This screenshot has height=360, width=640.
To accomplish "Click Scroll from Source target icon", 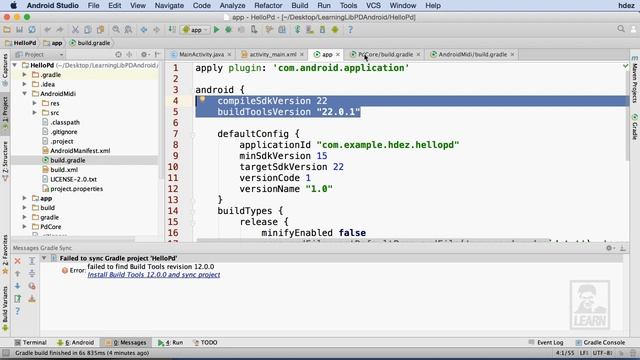I will click(118, 54).
